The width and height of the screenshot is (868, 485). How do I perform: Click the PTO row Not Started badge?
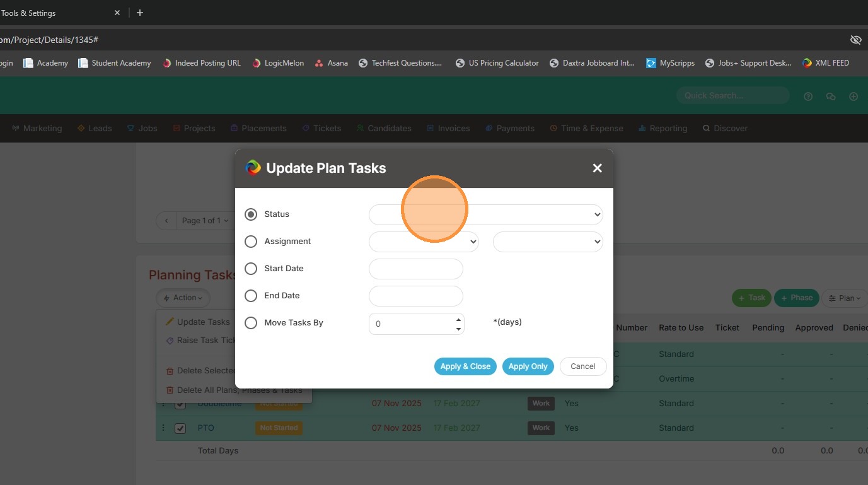pyautogui.click(x=279, y=428)
